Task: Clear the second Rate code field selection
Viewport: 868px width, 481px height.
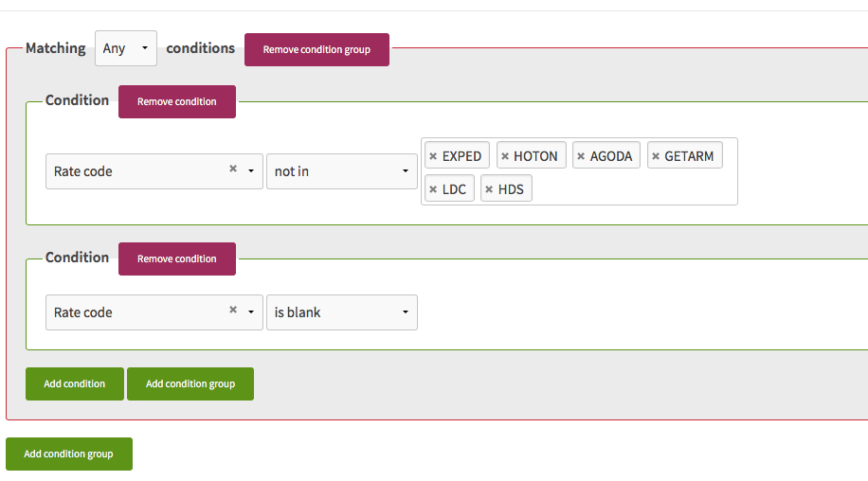Action: pyautogui.click(x=233, y=310)
